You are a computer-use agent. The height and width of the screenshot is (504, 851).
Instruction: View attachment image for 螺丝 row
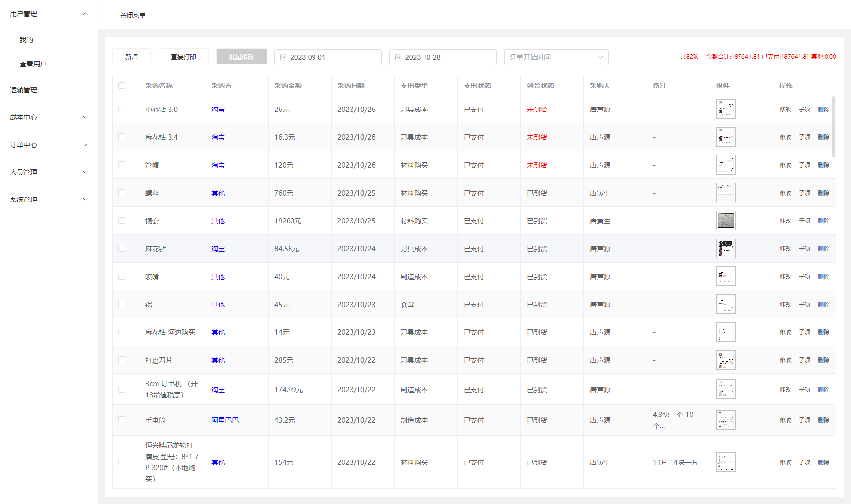(x=725, y=193)
